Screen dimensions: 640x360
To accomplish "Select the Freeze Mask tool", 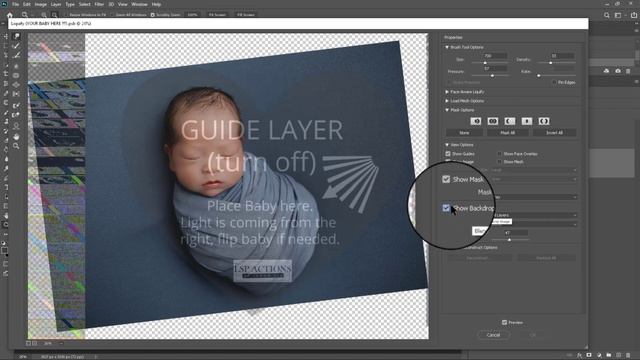I will pos(16,106).
